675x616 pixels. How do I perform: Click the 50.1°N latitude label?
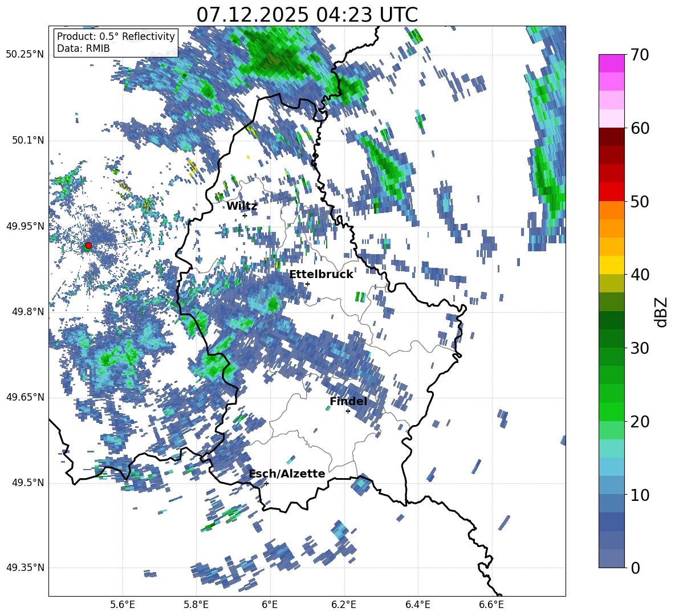pyautogui.click(x=27, y=140)
